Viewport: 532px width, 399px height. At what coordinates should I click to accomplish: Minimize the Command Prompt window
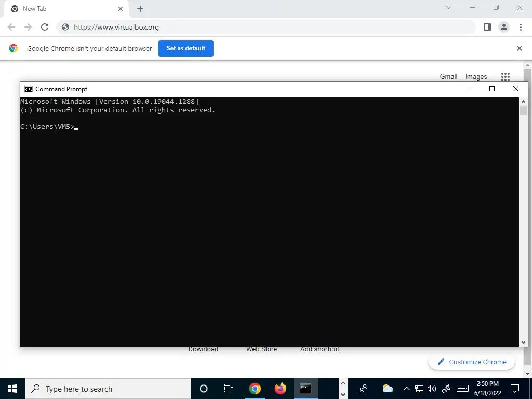[469, 89]
